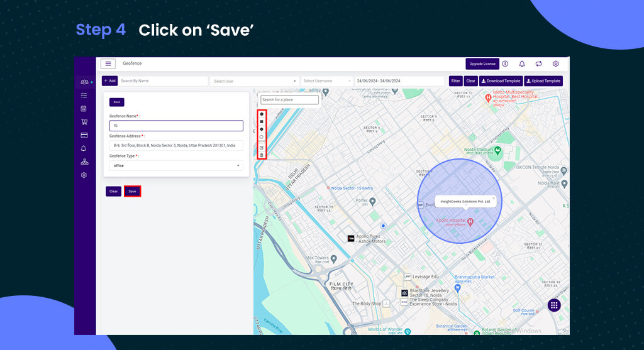Open the Select User dropdown
Viewport: 644px width, 350px height.
[x=255, y=81]
